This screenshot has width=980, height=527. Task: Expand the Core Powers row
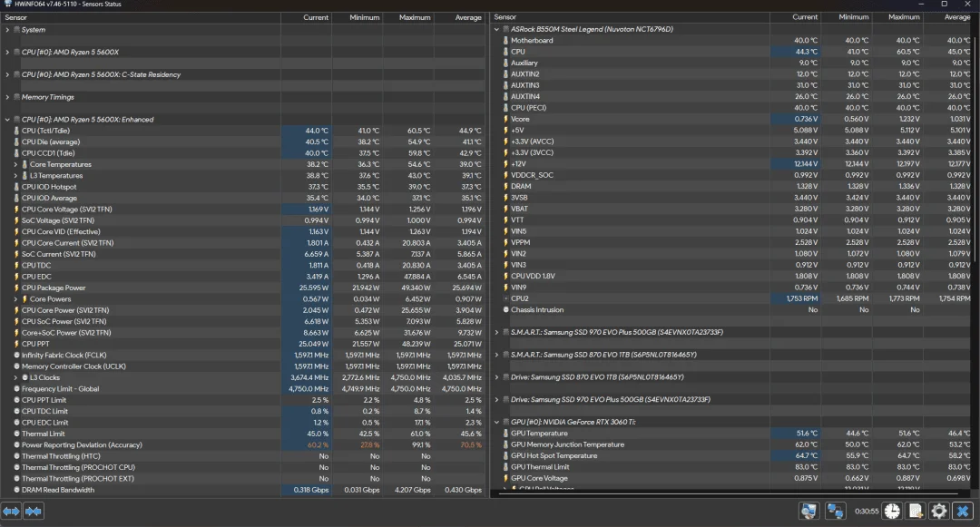[x=15, y=299]
